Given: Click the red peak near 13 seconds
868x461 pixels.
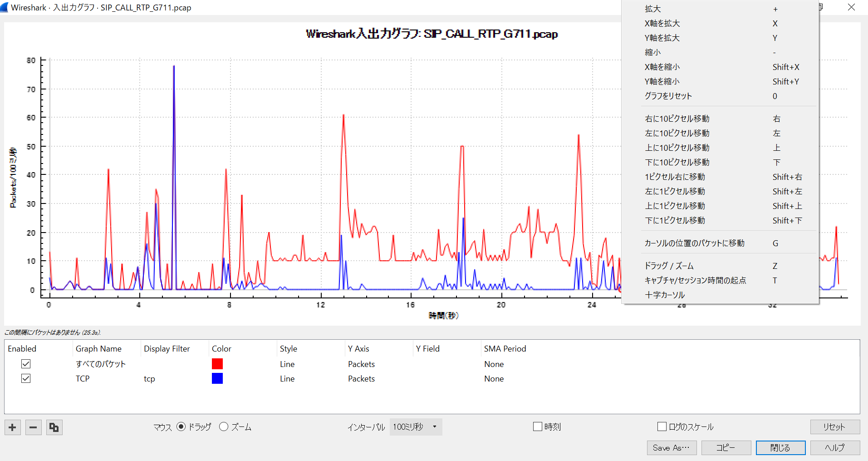Looking at the screenshot, I should [x=343, y=116].
